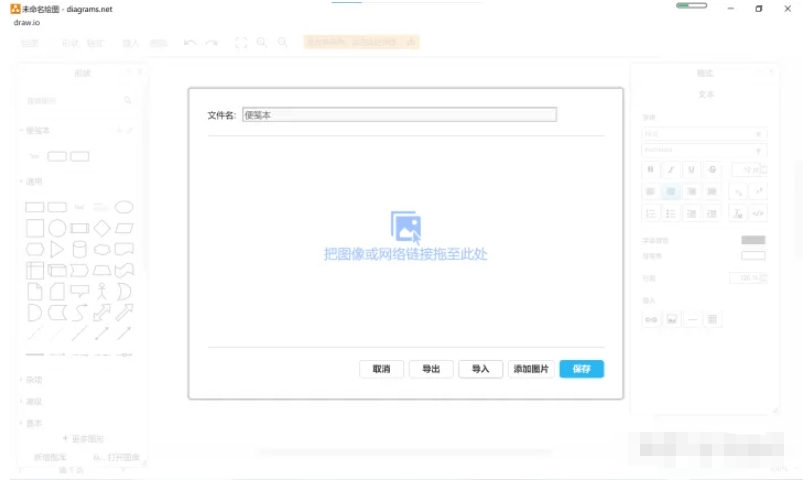The width and height of the screenshot is (810, 480).
Task: Click the 保存 (Save) button
Action: click(x=581, y=369)
